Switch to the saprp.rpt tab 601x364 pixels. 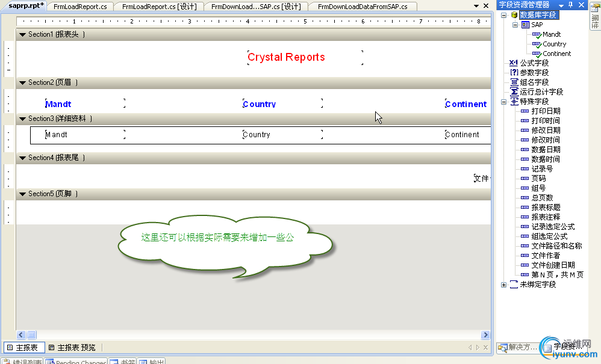click(26, 6)
